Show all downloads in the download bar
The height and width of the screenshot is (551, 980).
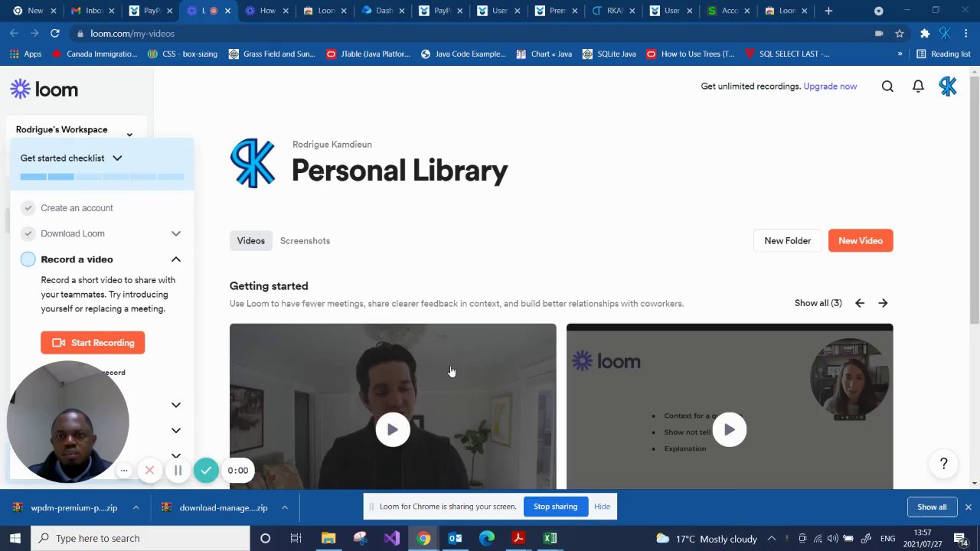tap(932, 507)
